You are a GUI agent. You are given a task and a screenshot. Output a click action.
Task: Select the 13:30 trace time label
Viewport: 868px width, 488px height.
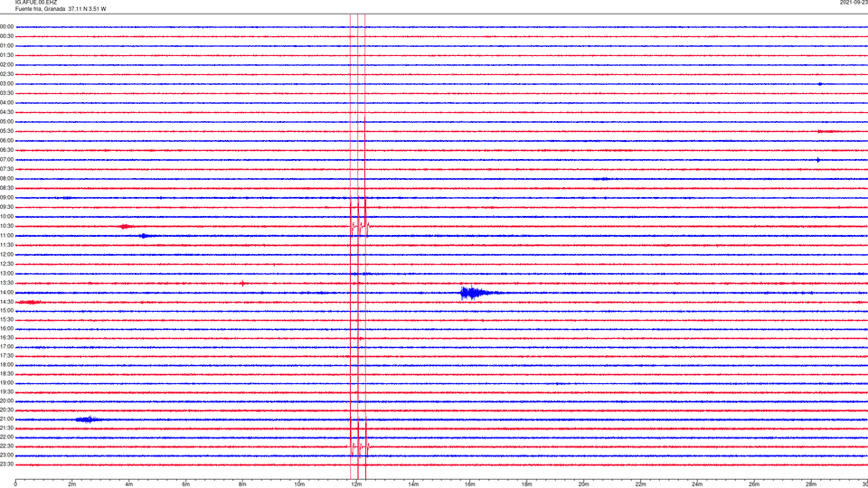[6, 283]
